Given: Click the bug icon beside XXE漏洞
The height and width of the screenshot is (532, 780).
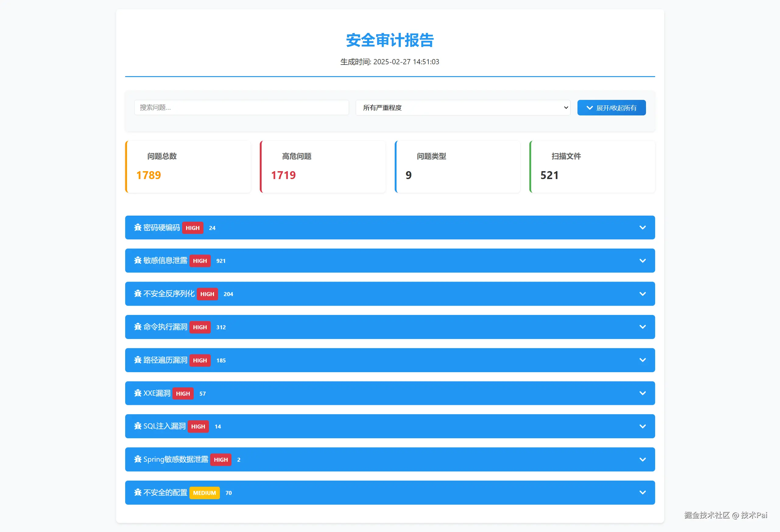Looking at the screenshot, I should (138, 393).
